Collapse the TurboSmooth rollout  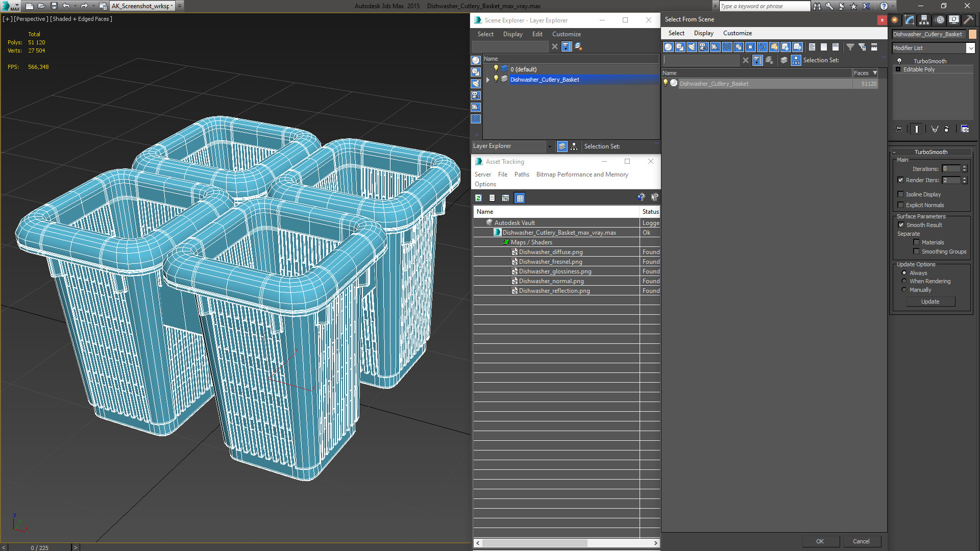894,152
